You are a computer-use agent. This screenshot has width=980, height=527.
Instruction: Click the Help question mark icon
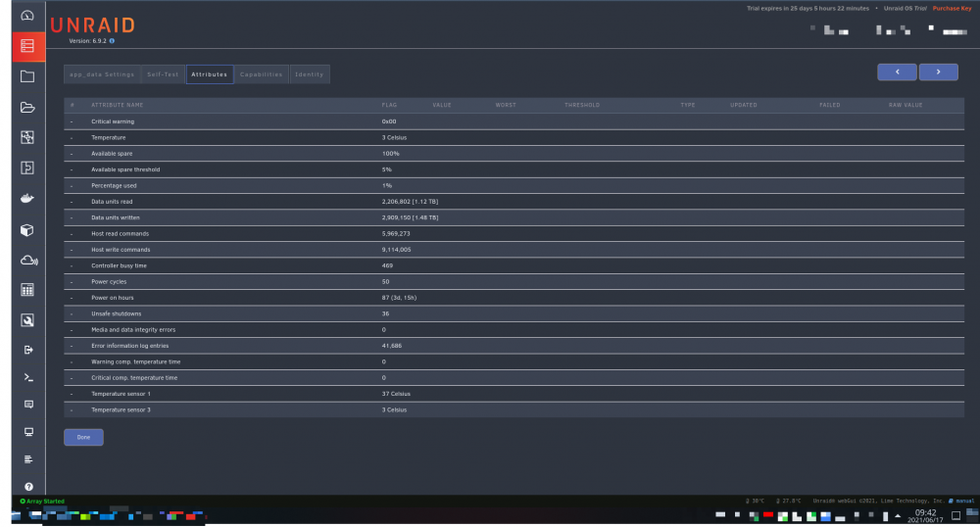click(x=28, y=487)
